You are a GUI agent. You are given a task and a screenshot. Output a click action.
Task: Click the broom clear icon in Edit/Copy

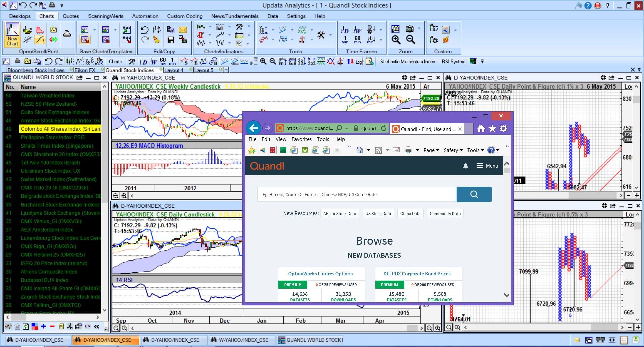(x=157, y=40)
